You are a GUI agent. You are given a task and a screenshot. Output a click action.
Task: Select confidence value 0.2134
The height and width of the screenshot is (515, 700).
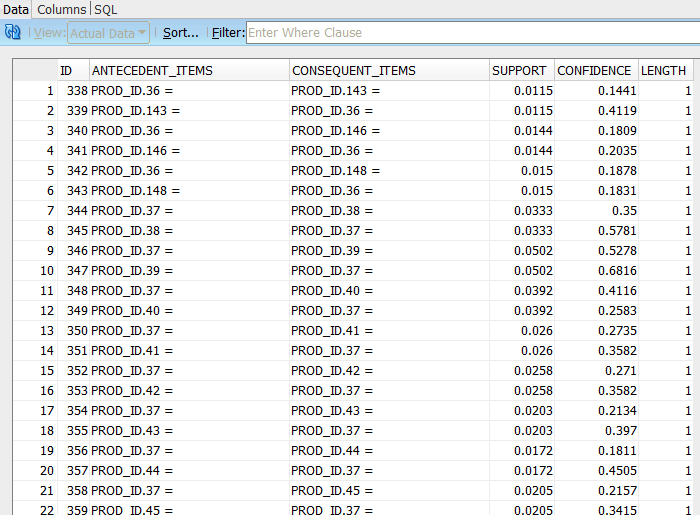click(596, 411)
